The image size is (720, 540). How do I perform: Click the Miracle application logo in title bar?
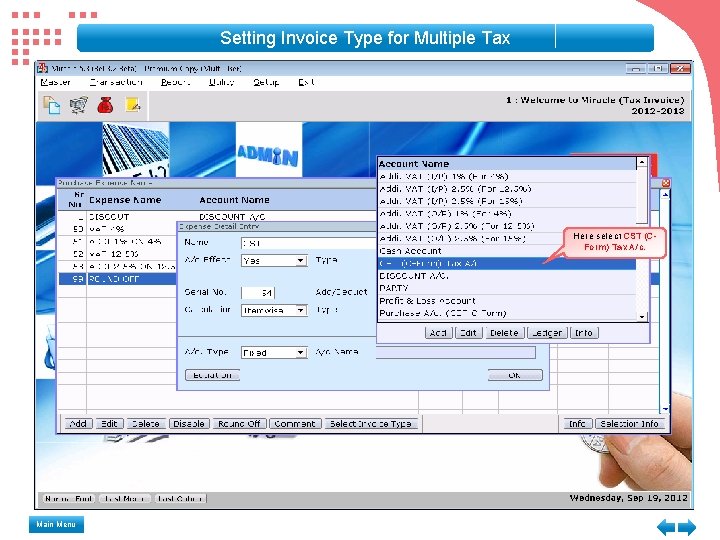click(x=43, y=68)
